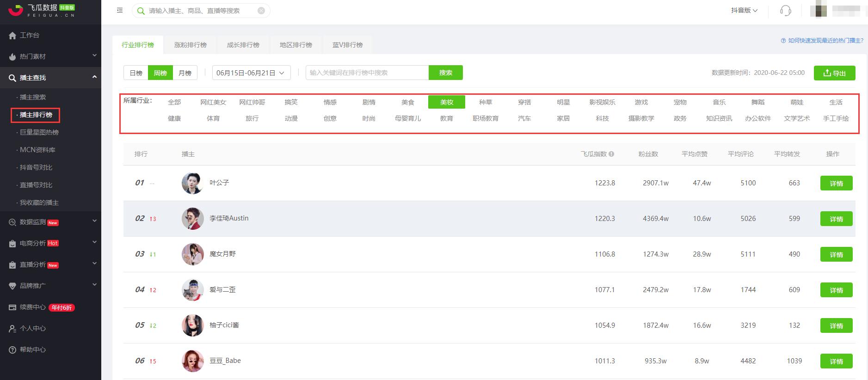Click the 品牌推广 diamond icon
The image size is (868, 380).
(12, 286)
